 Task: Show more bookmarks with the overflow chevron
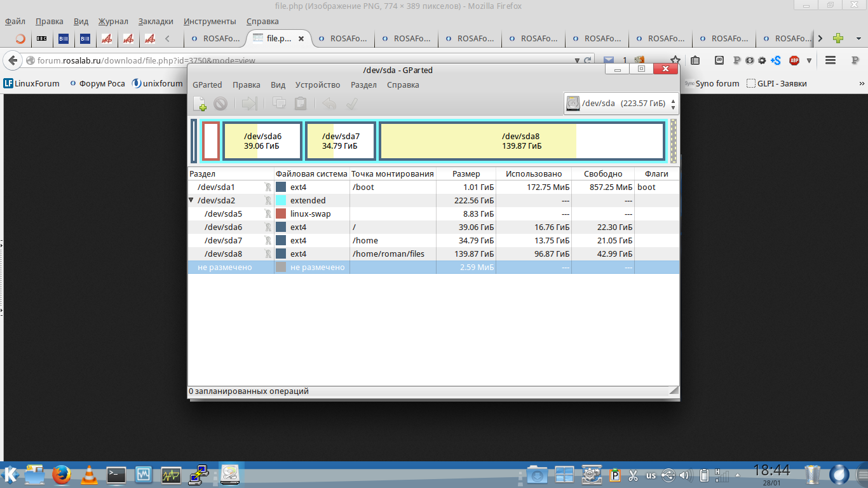point(862,83)
